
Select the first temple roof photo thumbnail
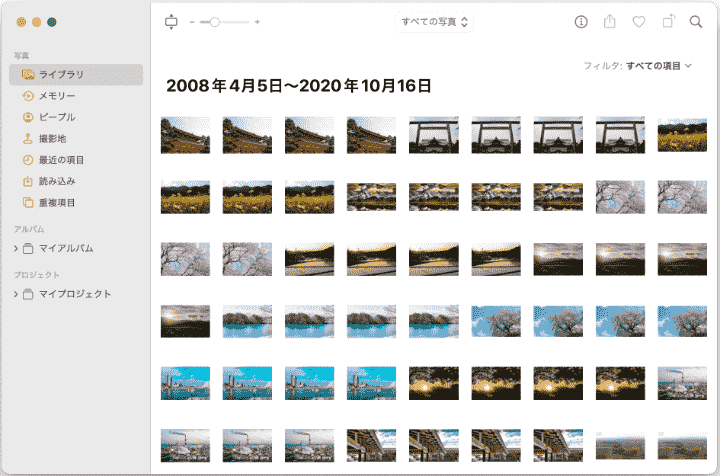(185, 135)
